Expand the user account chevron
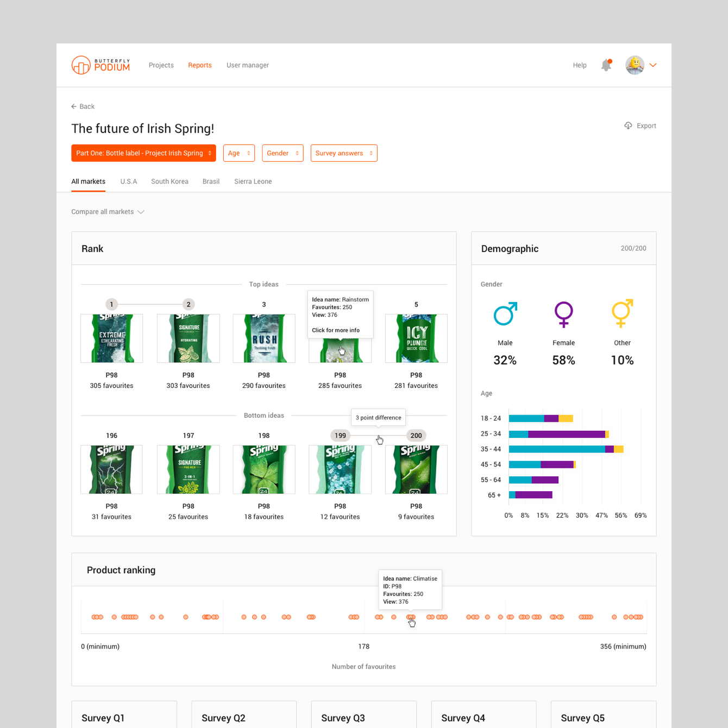728x728 pixels. (653, 65)
